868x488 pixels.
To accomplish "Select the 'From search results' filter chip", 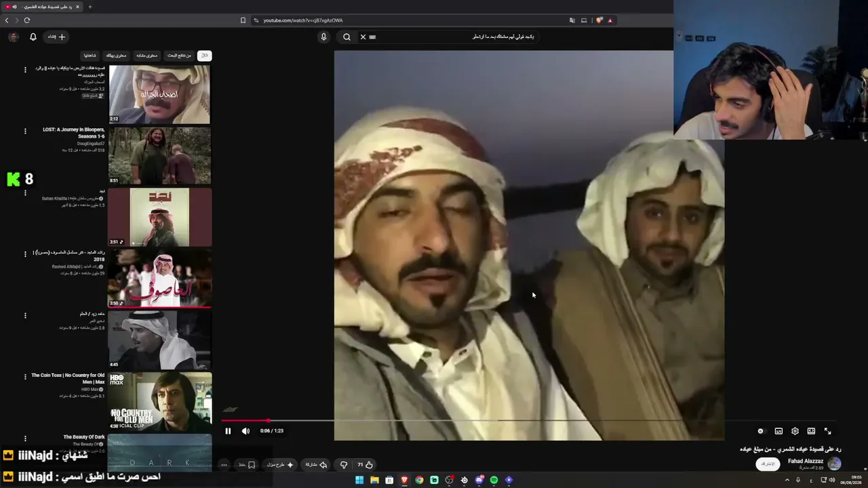I will click(x=179, y=56).
